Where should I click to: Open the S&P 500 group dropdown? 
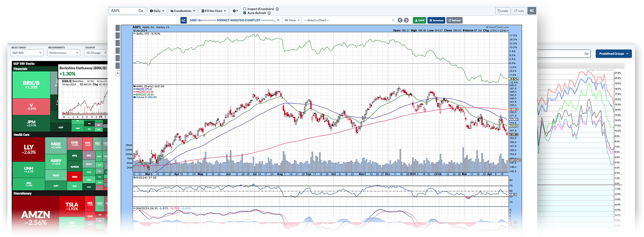26,53
